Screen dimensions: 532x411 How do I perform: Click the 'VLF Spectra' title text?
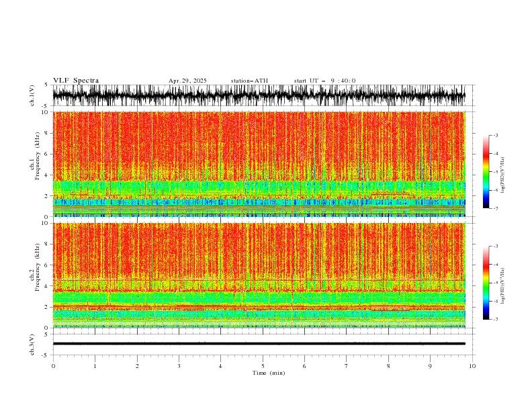[76, 81]
